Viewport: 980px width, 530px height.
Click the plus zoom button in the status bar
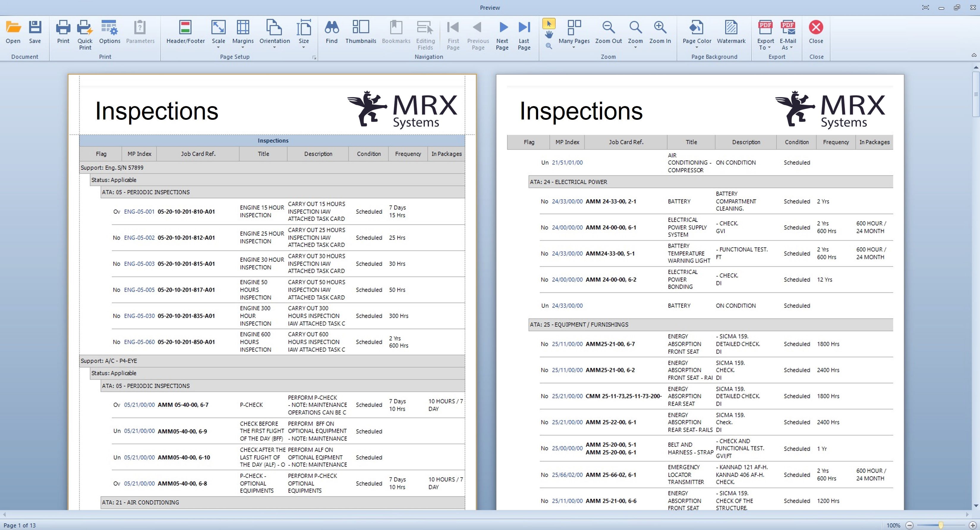pos(972,525)
